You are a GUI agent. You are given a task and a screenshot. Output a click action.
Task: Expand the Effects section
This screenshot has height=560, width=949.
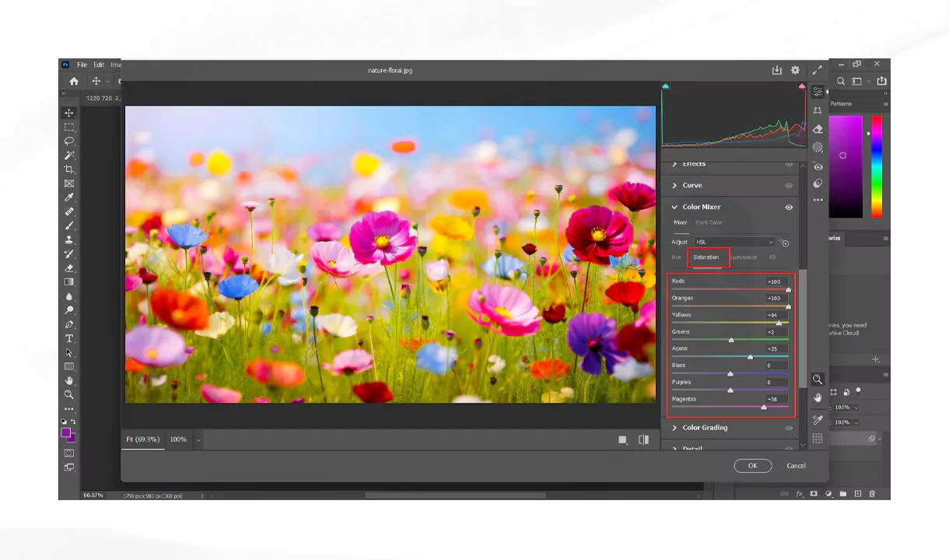[674, 164]
